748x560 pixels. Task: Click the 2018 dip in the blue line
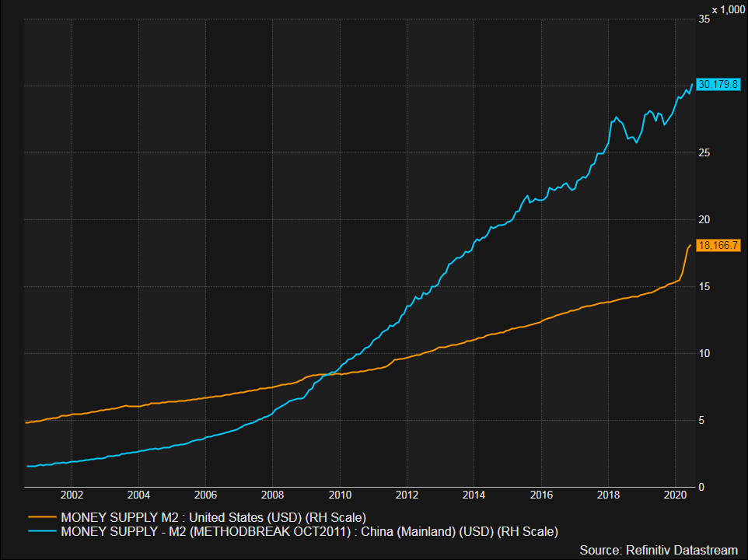tap(635, 145)
